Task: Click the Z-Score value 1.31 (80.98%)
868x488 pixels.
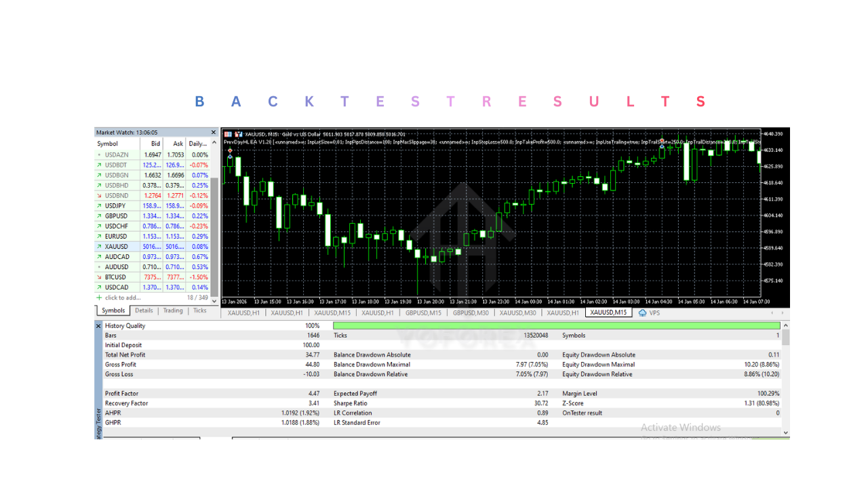Action: 762,403
